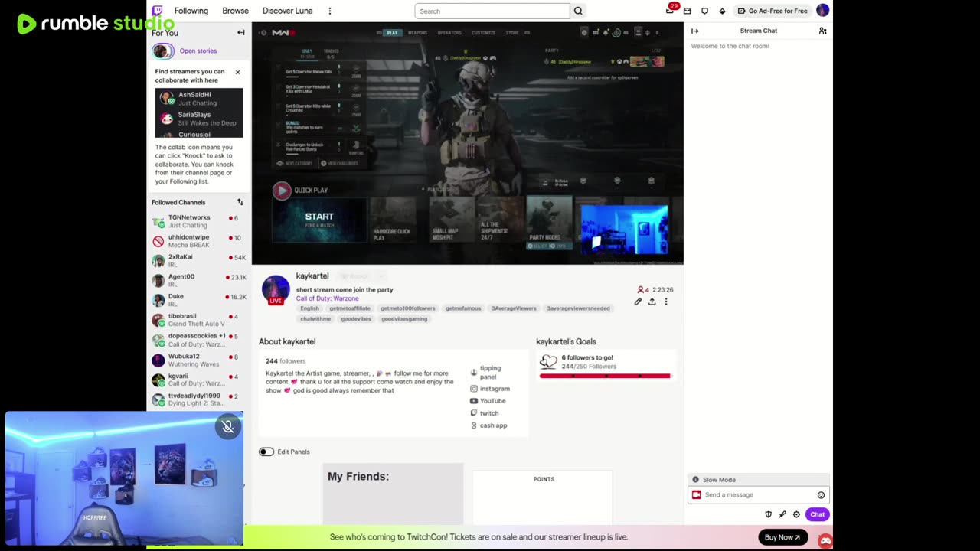The image size is (980, 551).
Task: Click the viewer count icon
Action: coord(641,290)
